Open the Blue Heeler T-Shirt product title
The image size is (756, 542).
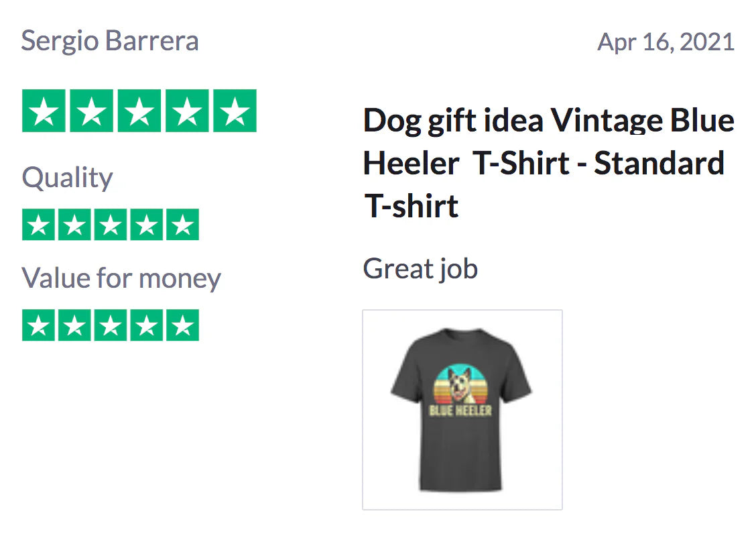coord(548,163)
